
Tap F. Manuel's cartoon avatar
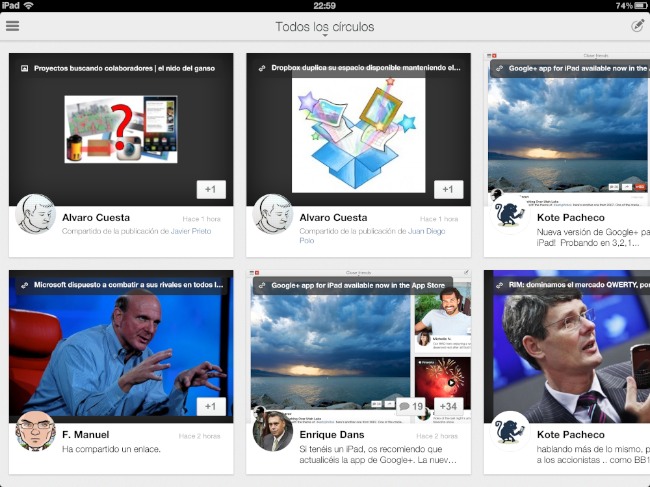point(37,431)
